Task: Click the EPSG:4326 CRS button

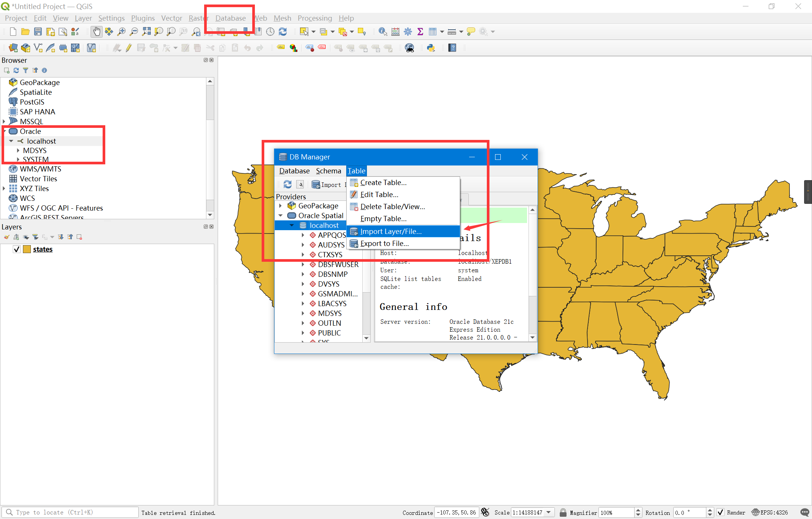Action: [x=770, y=512]
